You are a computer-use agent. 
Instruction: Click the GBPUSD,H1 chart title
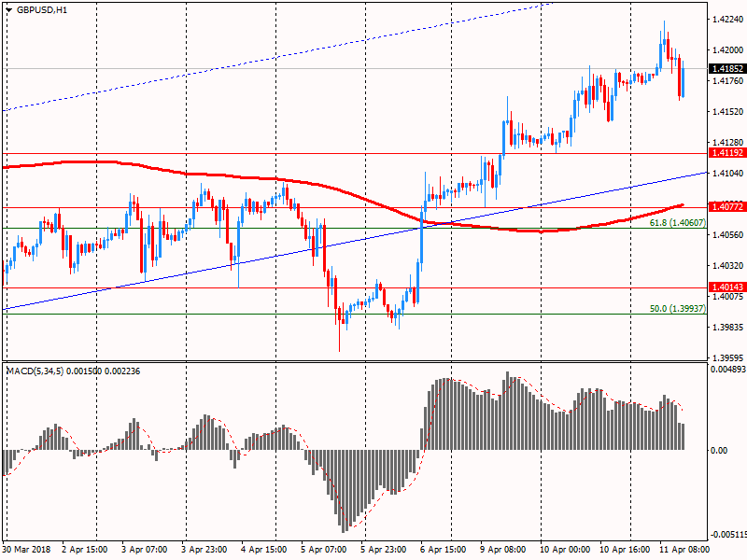[42, 10]
